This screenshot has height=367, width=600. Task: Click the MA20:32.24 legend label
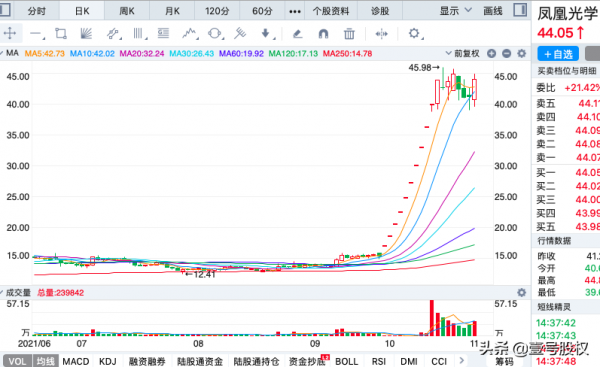(x=142, y=54)
